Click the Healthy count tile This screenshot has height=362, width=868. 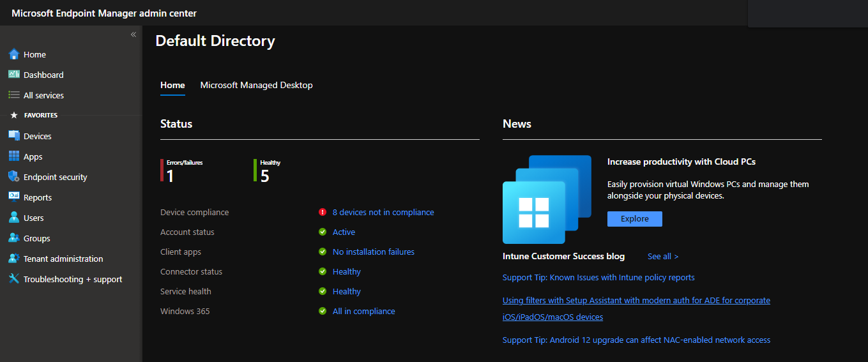tap(267, 171)
